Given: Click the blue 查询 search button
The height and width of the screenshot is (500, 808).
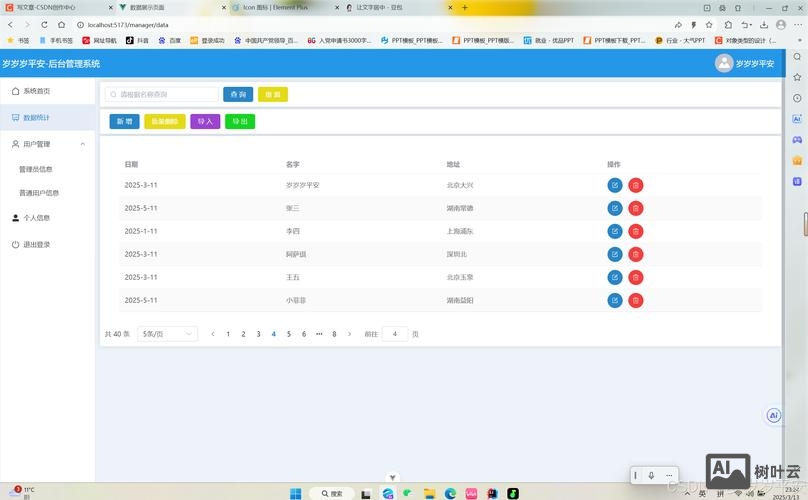Looking at the screenshot, I should click(238, 94).
